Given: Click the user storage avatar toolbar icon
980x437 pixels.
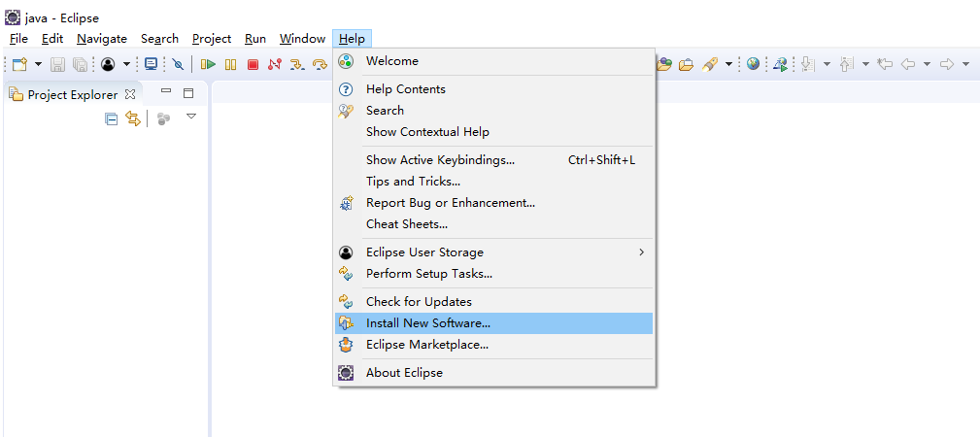Looking at the screenshot, I should coord(108,64).
